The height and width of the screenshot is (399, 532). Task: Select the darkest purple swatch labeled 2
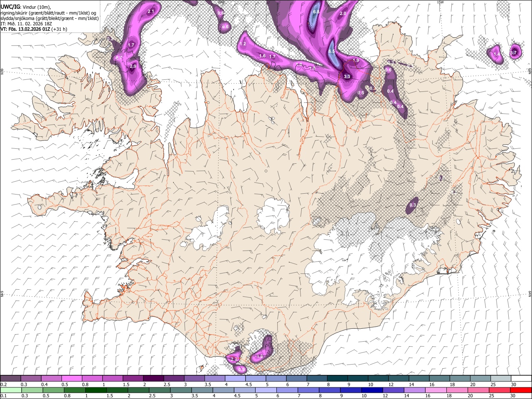153,378
